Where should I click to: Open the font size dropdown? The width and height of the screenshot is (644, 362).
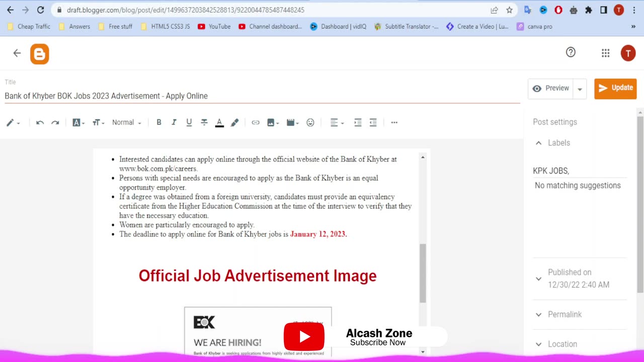98,123
